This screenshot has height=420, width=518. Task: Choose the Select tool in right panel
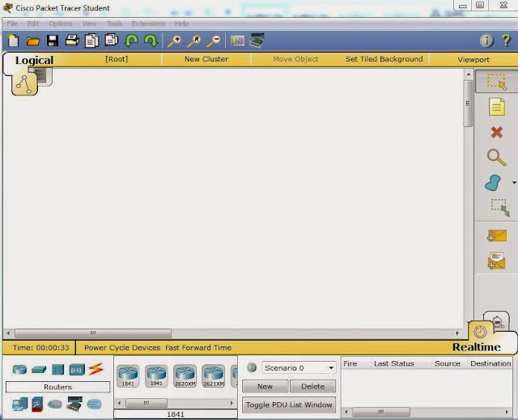(x=496, y=82)
